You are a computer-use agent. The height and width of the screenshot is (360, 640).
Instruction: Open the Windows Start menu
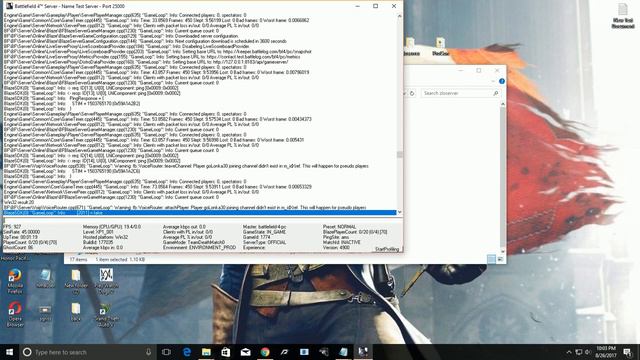click(9, 352)
